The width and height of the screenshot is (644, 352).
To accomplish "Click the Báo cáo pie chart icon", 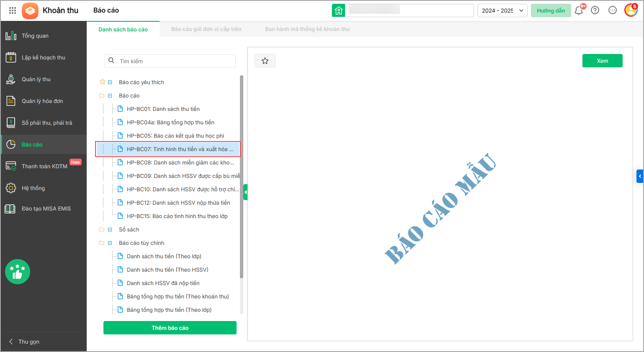I will point(11,144).
